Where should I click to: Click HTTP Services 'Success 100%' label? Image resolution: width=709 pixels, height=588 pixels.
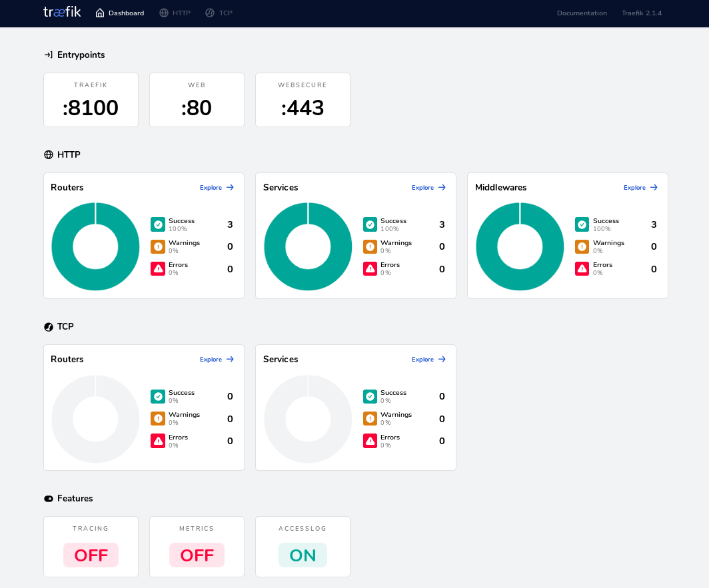(x=393, y=224)
